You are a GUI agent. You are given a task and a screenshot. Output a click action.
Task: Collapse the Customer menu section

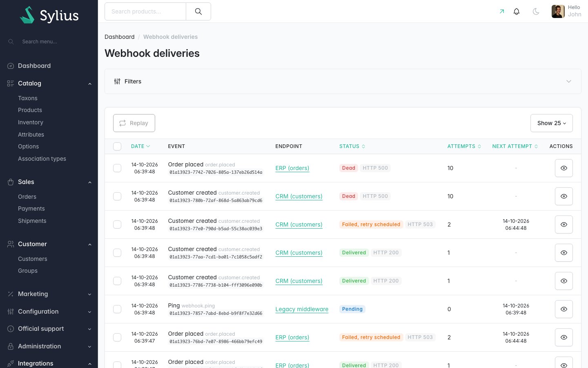pyautogui.click(x=89, y=245)
